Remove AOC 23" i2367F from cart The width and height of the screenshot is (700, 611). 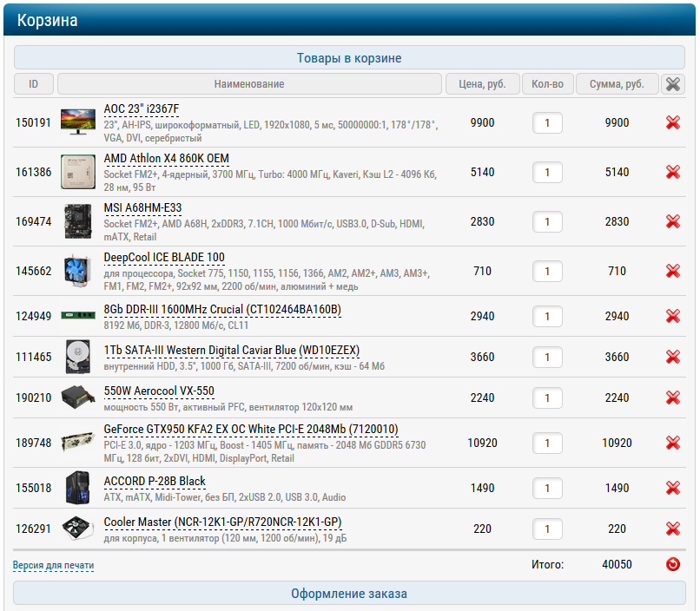[x=673, y=122]
